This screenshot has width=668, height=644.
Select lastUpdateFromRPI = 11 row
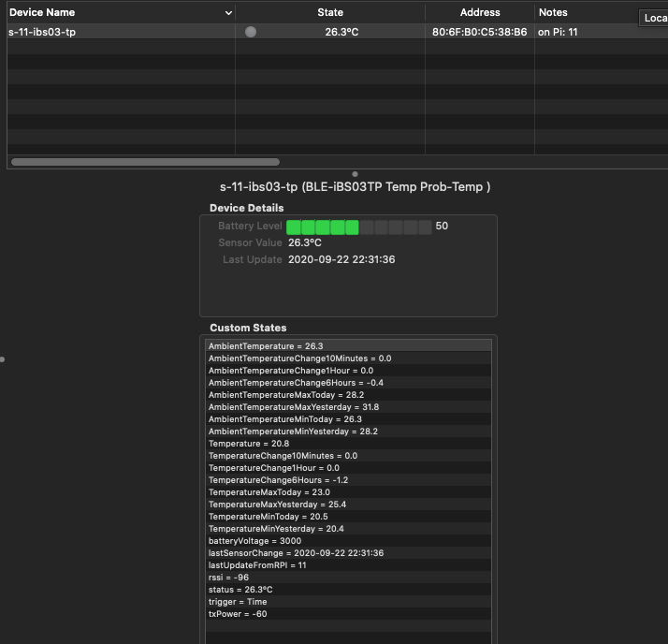pos(348,564)
